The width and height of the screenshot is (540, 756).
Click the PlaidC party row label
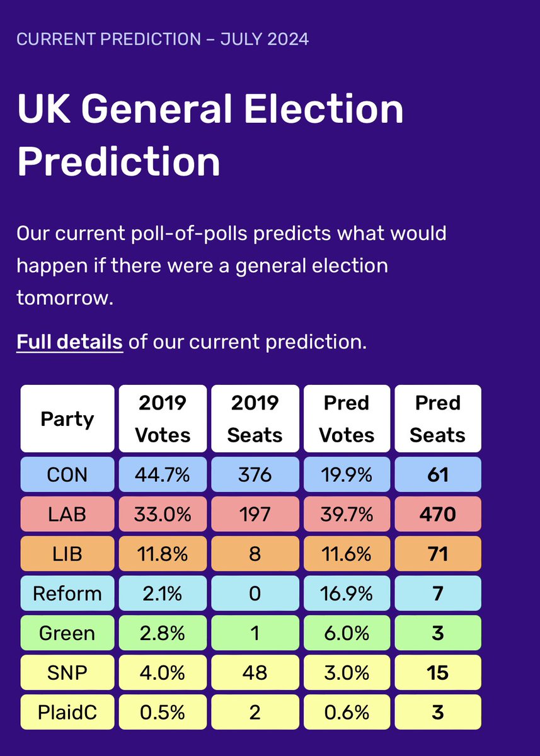pos(67,713)
